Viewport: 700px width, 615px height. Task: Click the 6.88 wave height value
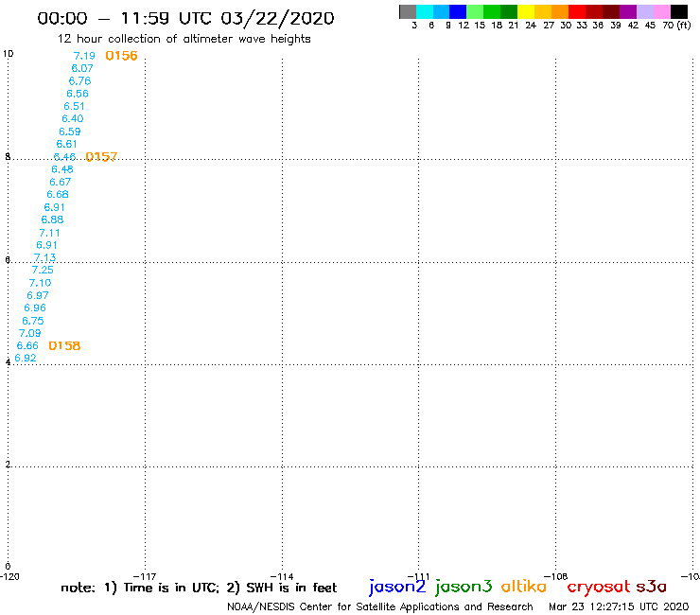tap(52, 220)
